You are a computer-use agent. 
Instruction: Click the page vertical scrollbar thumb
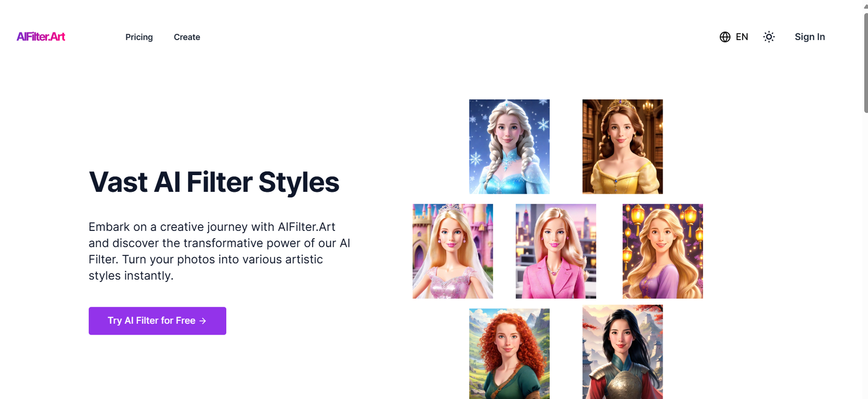tap(866, 62)
